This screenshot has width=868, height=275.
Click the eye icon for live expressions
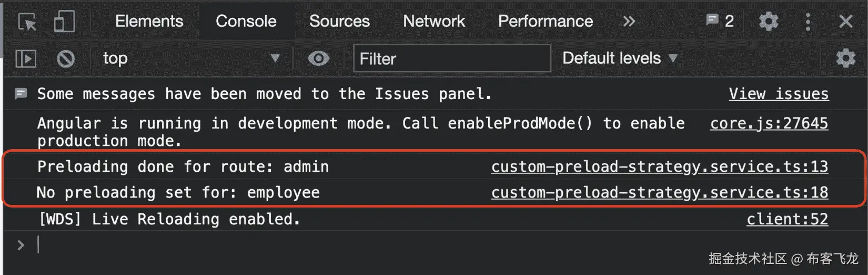coord(318,58)
